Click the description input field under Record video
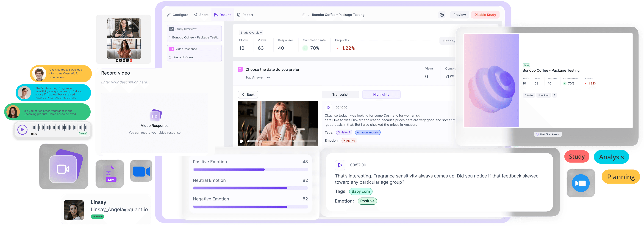 125,82
